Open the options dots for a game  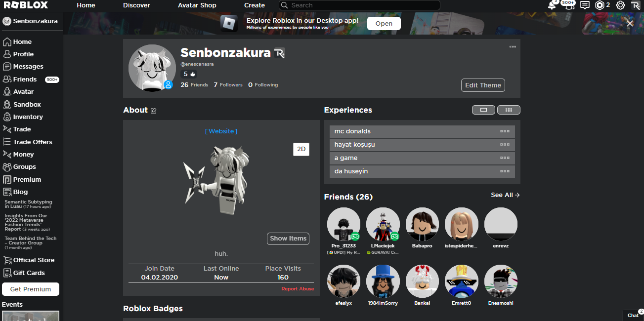(x=505, y=158)
